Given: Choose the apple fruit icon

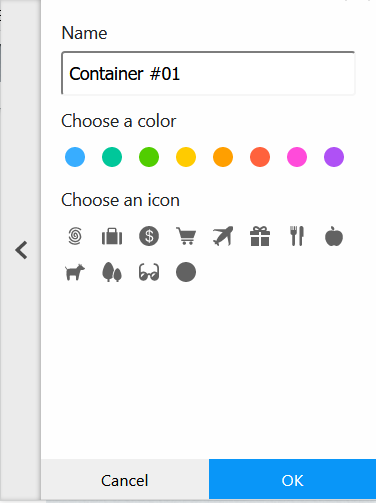Looking at the screenshot, I should pos(334,236).
